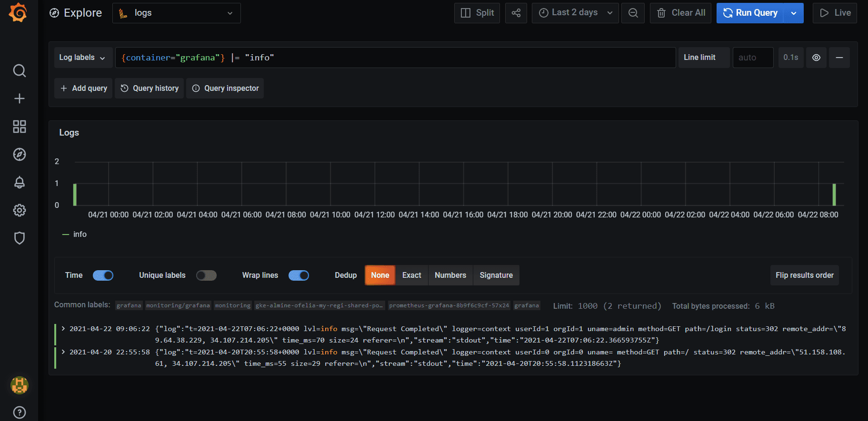Toggle the Wrap lines switch
This screenshot has width=868, height=421.
299,275
